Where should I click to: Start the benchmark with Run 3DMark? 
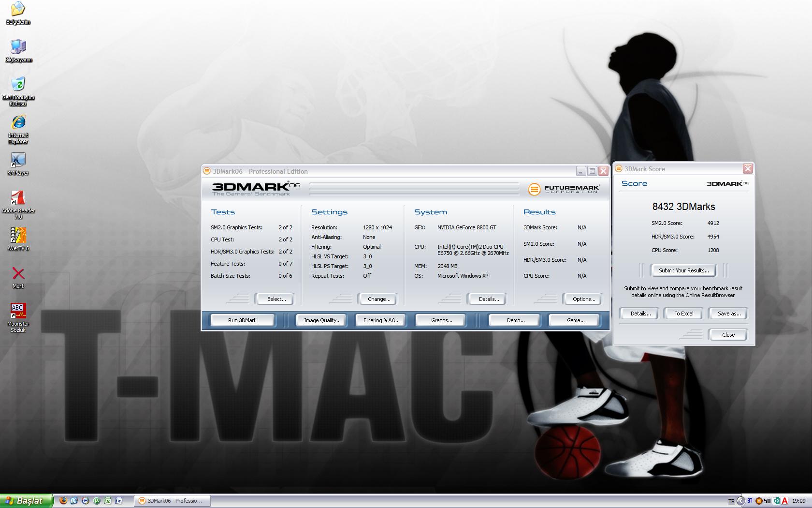[x=242, y=320]
